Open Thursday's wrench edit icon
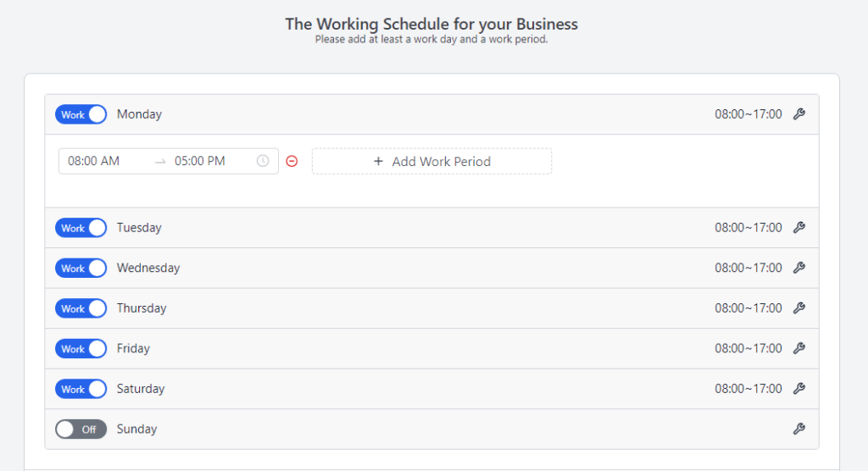 click(798, 308)
